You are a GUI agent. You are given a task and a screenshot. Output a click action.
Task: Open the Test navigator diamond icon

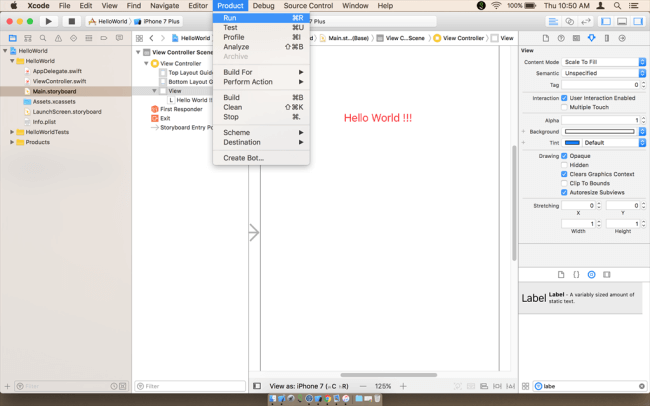pos(73,38)
